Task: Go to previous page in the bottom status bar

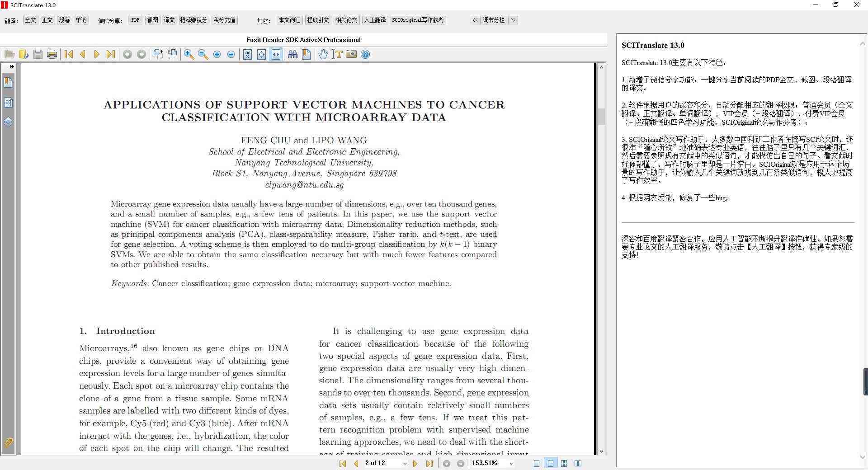Action: tap(356, 463)
